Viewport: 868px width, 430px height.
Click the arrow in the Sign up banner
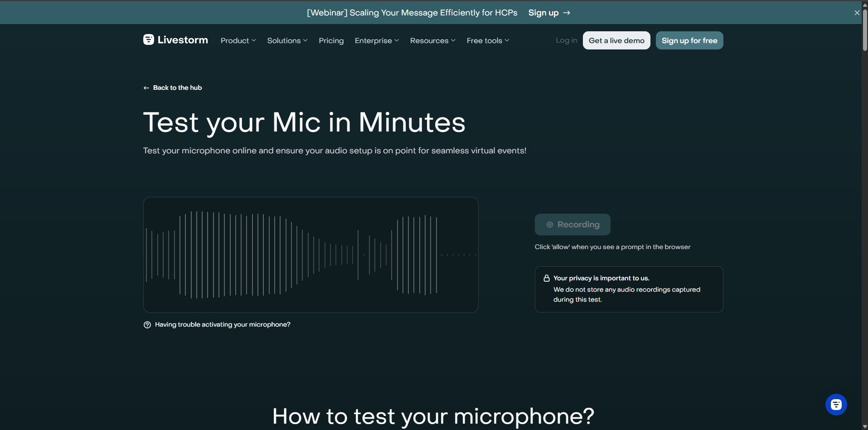coord(567,13)
